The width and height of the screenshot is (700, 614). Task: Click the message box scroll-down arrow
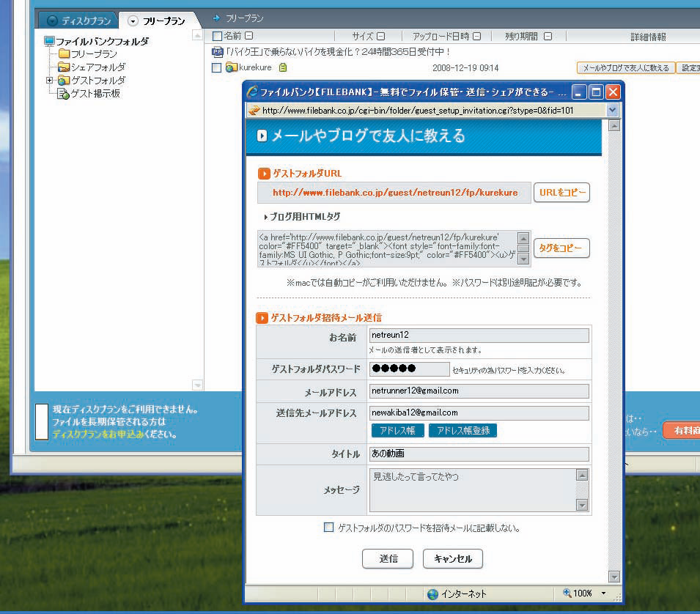[x=582, y=505]
